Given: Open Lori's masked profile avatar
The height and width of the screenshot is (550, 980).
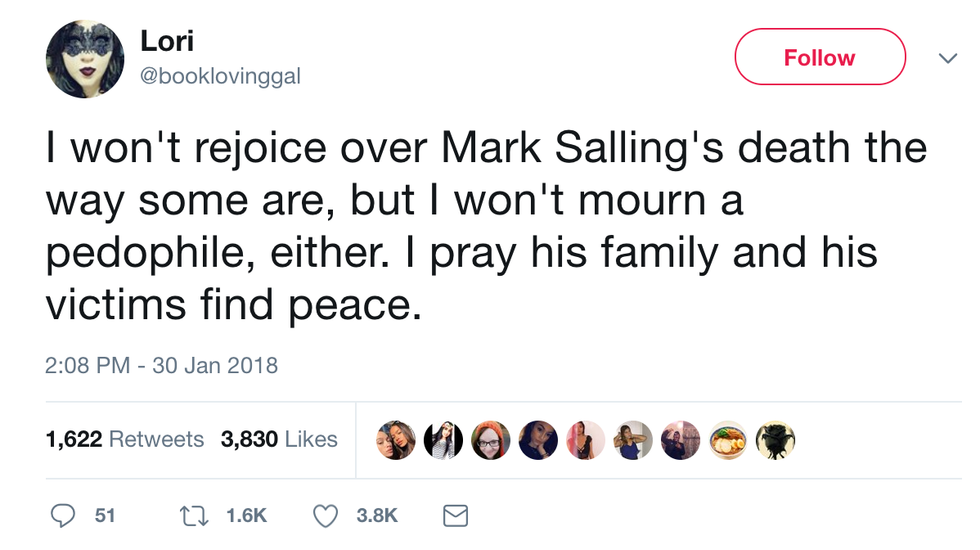Looking at the screenshot, I should coord(84,60).
